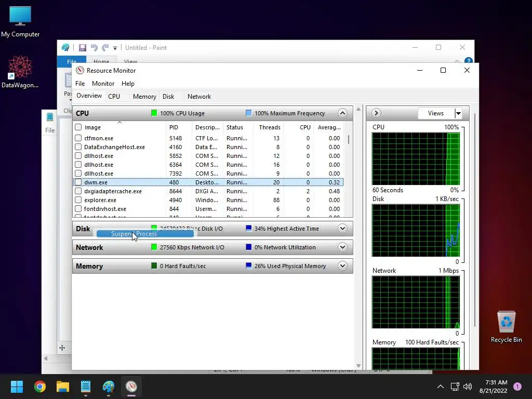Show hidden tray icons chevron
Viewport: 532px width, 399px height.
[441, 387]
